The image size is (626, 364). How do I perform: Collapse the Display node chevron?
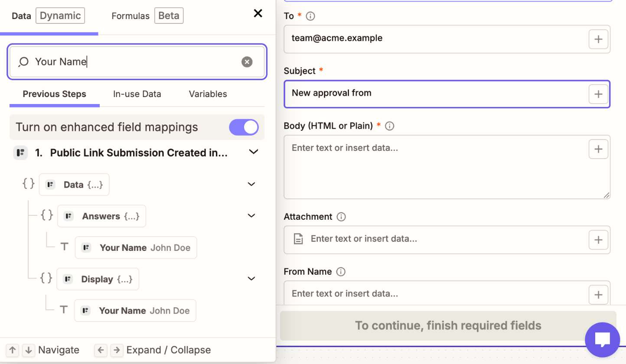point(251,278)
